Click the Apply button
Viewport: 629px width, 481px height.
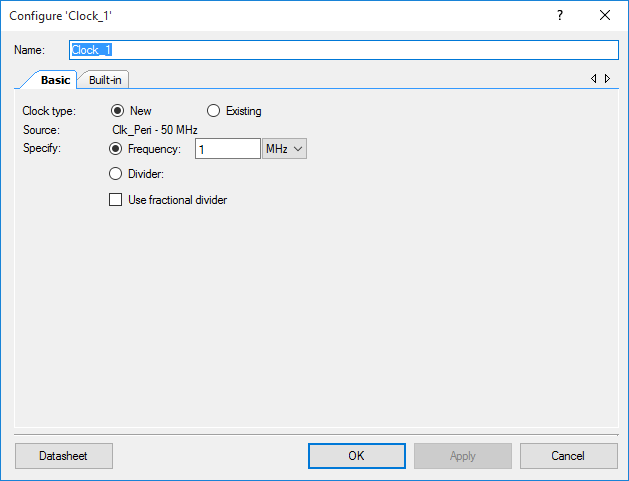coord(463,456)
